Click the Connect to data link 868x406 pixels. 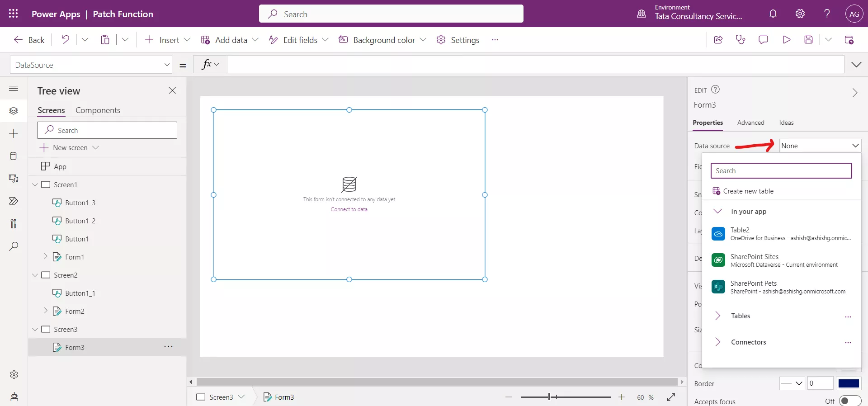(349, 209)
